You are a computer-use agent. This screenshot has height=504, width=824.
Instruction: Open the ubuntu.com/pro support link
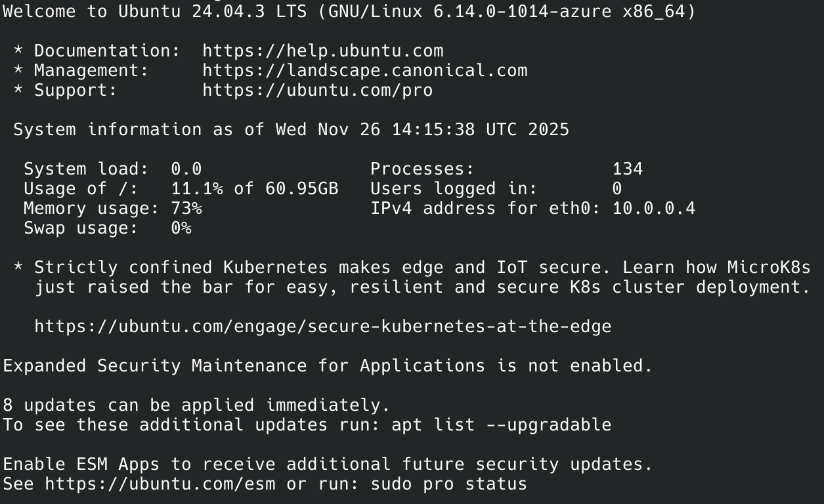317,91
